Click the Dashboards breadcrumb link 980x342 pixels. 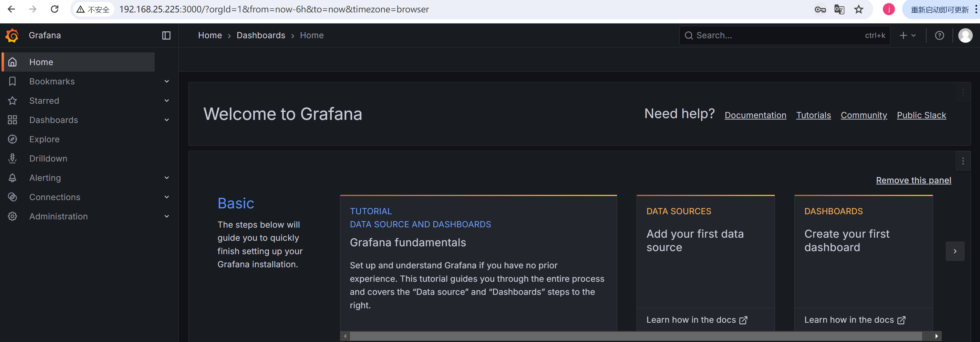point(261,35)
